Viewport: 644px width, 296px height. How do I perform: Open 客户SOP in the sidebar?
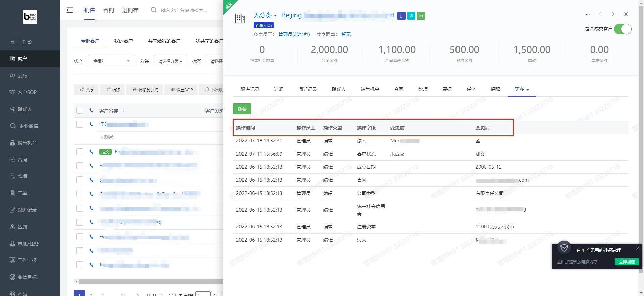coord(30,92)
